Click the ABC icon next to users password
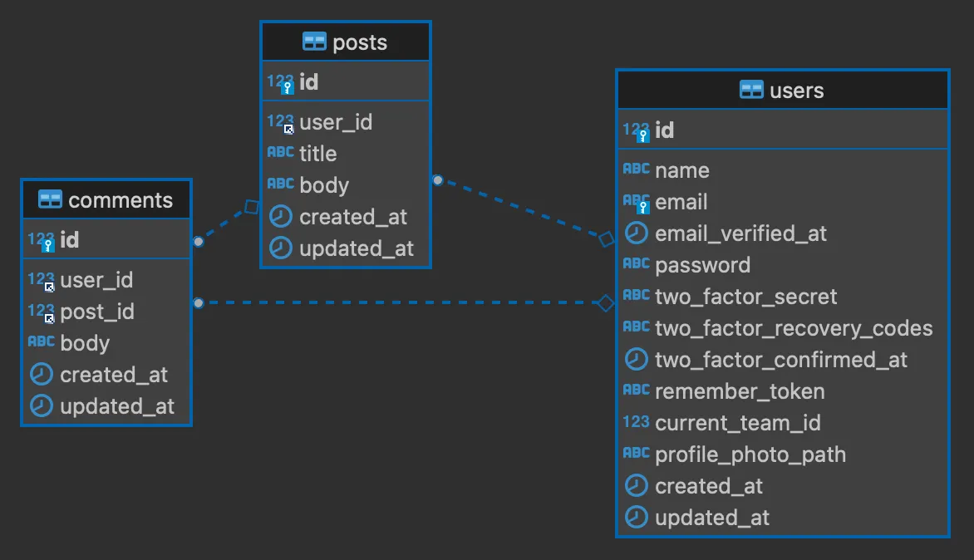The height and width of the screenshot is (560, 974). pos(636,264)
